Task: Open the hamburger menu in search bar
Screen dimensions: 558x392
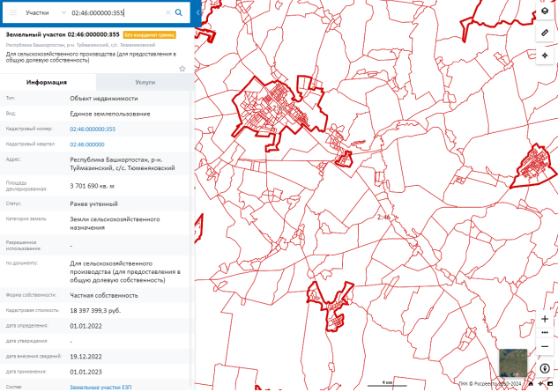Action: click(12, 13)
